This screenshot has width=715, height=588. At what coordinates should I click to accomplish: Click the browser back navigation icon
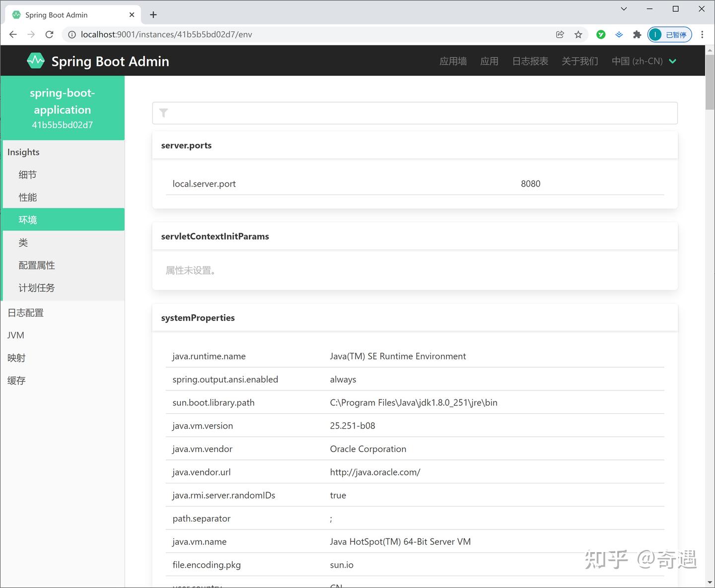12,34
